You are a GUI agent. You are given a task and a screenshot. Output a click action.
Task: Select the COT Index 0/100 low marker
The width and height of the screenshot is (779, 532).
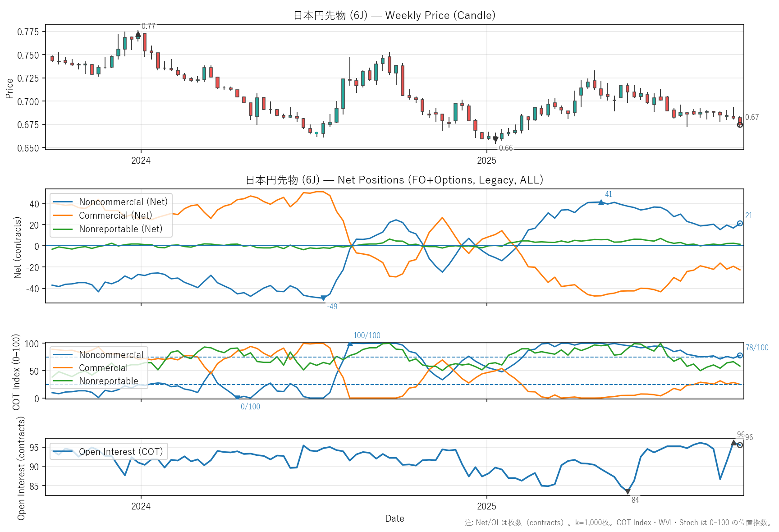click(238, 398)
